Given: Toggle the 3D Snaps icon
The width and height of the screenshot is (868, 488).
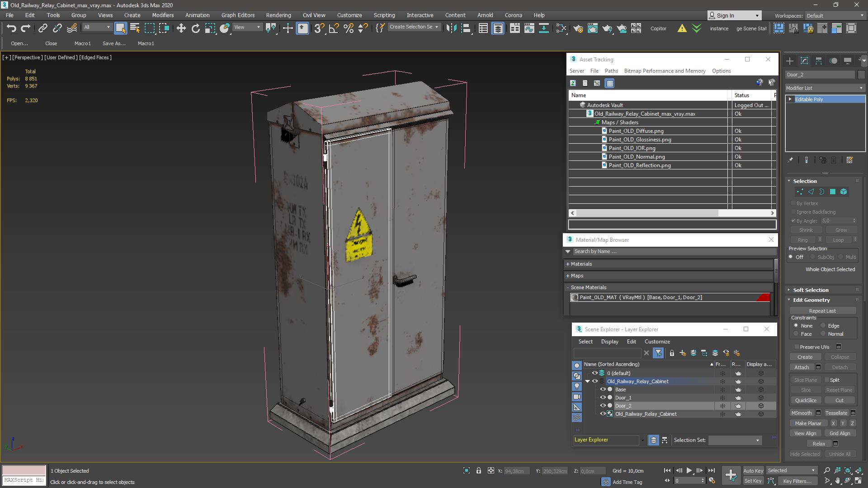Looking at the screenshot, I should [319, 28].
